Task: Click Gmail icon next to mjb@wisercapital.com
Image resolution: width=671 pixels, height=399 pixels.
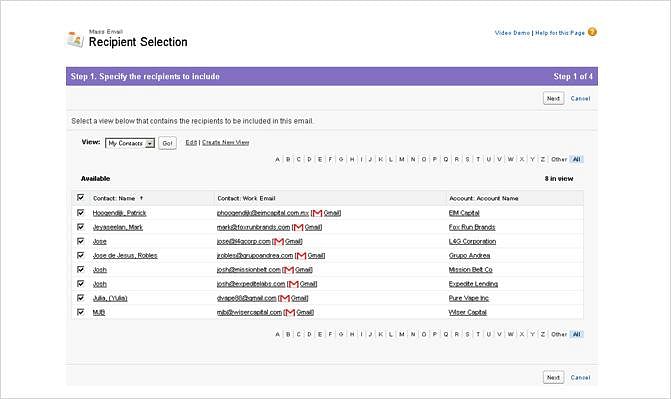Action: (290, 312)
